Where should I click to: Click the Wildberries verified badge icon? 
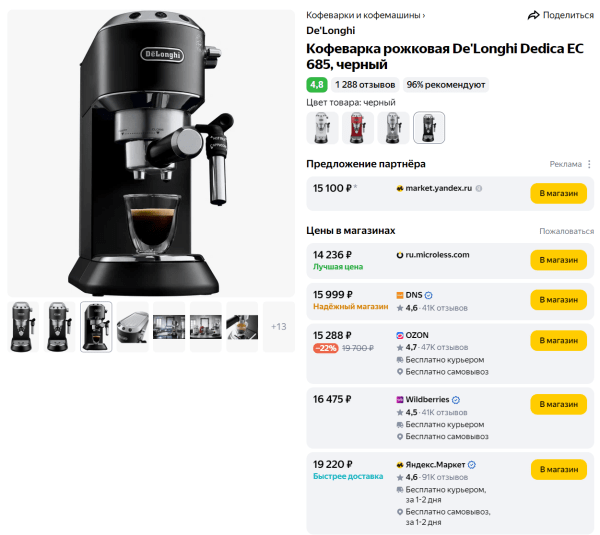pos(456,400)
